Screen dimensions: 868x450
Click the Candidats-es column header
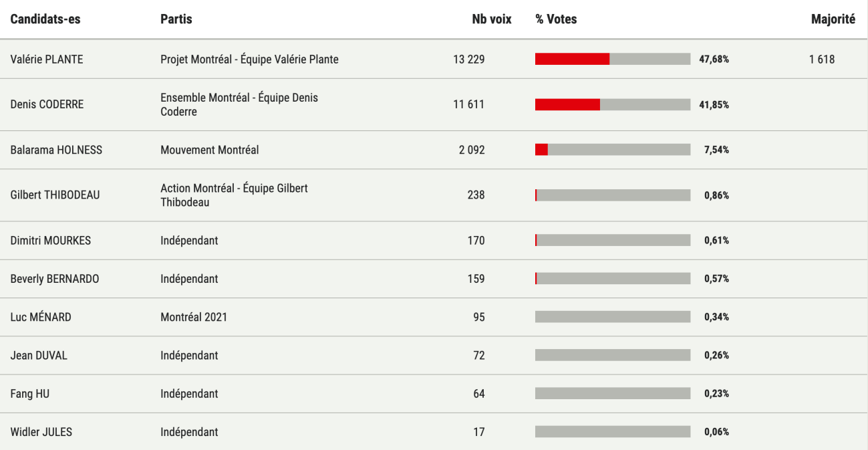coord(45,19)
